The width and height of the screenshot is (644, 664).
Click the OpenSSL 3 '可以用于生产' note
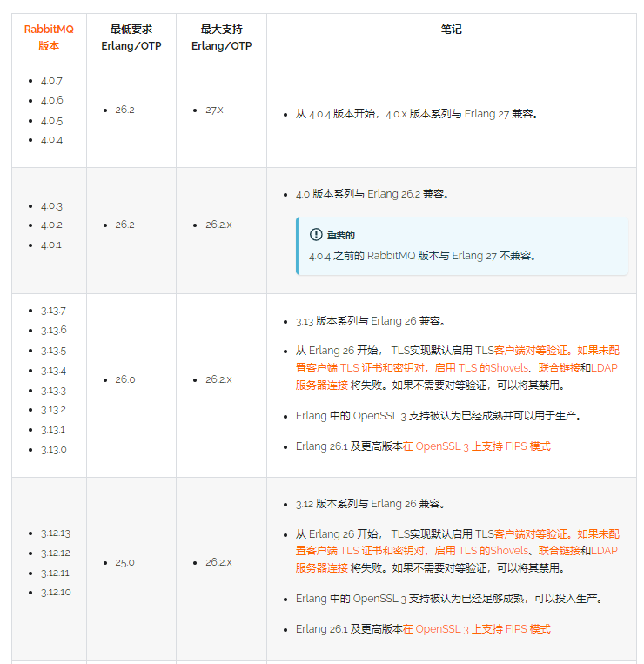point(439,416)
